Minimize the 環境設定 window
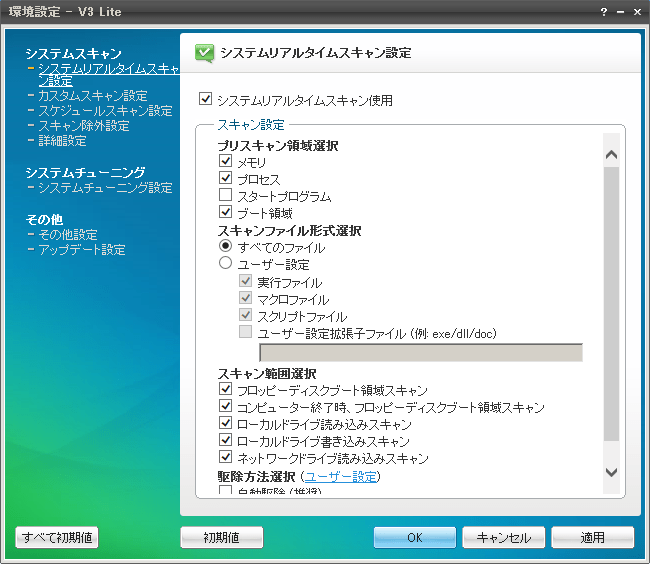Image resolution: width=650 pixels, height=564 pixels. [x=621, y=12]
